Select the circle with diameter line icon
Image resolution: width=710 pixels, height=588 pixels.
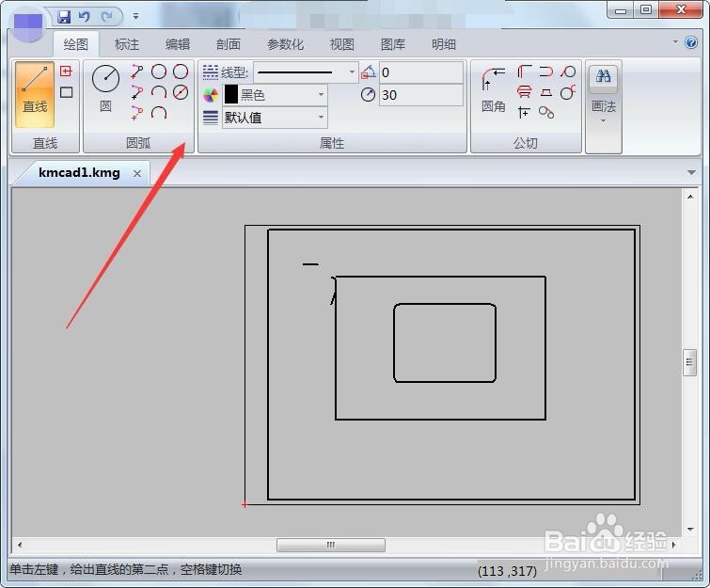pyautogui.click(x=181, y=92)
